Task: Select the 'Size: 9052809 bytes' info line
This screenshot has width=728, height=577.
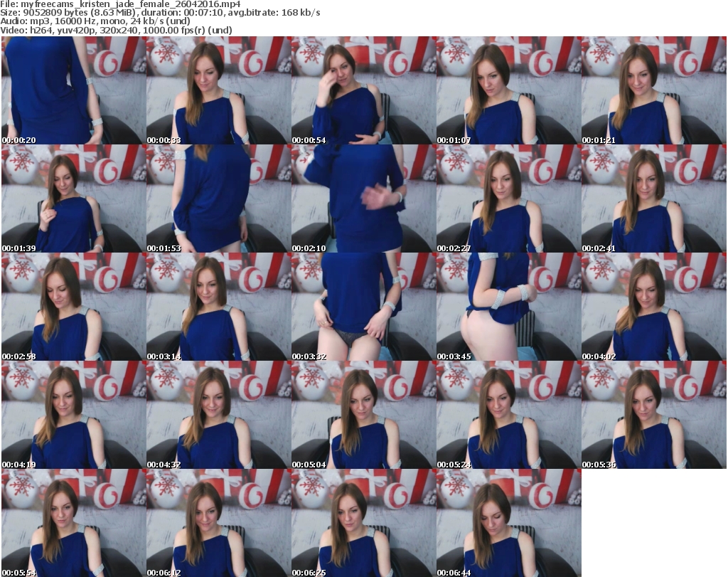Action: [160, 13]
